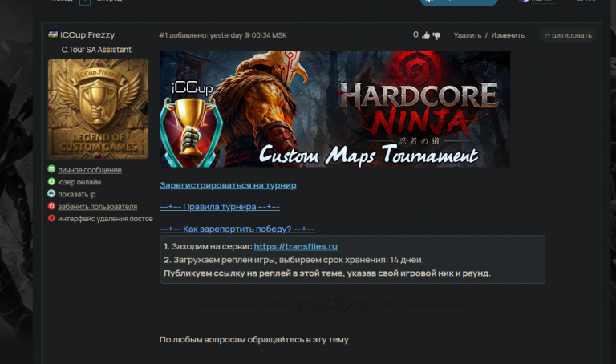This screenshot has height=364, width=616.
Task: Click the 'Загружаем реплей игры' instruction line
Action: (294, 260)
